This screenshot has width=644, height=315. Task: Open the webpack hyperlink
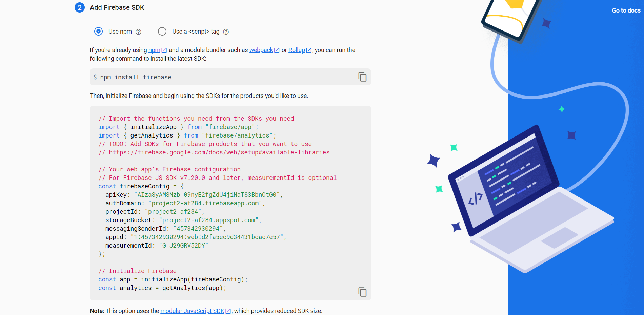pos(261,50)
